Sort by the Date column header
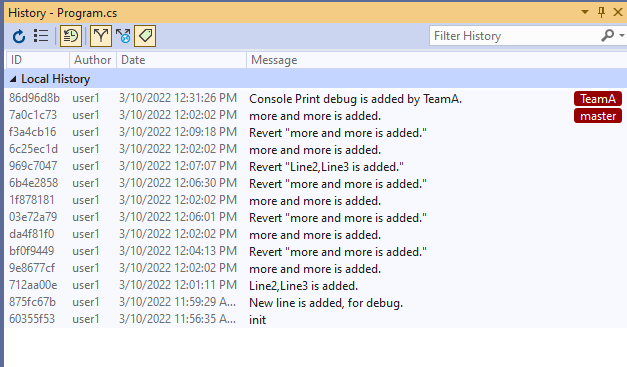Viewport: 627px width, 367px height. 182,60
